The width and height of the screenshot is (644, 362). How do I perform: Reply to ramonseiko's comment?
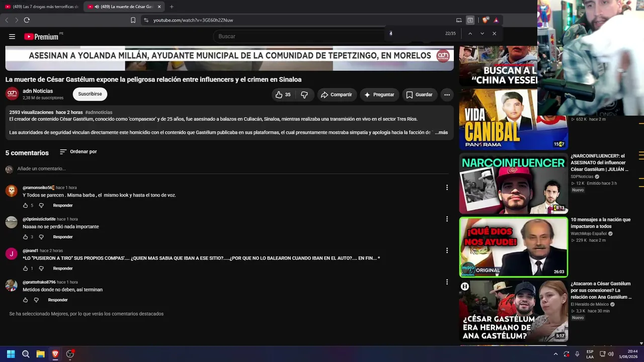coord(63,206)
